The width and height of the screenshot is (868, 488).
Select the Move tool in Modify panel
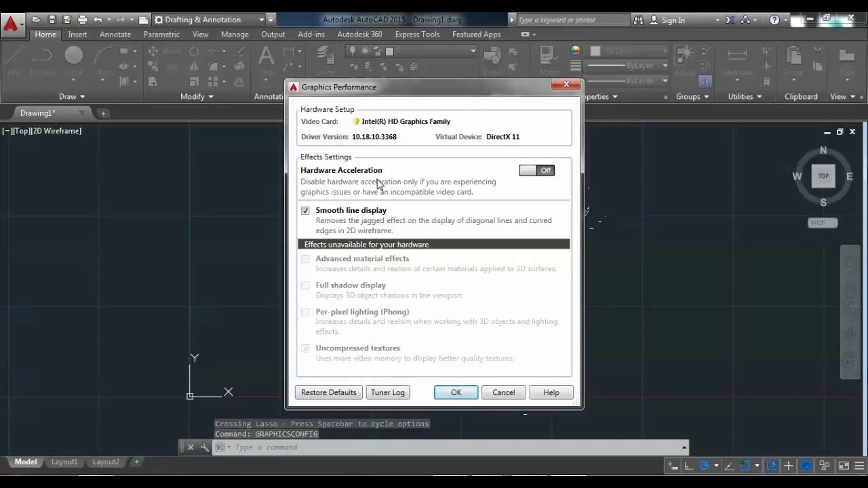coord(165,52)
